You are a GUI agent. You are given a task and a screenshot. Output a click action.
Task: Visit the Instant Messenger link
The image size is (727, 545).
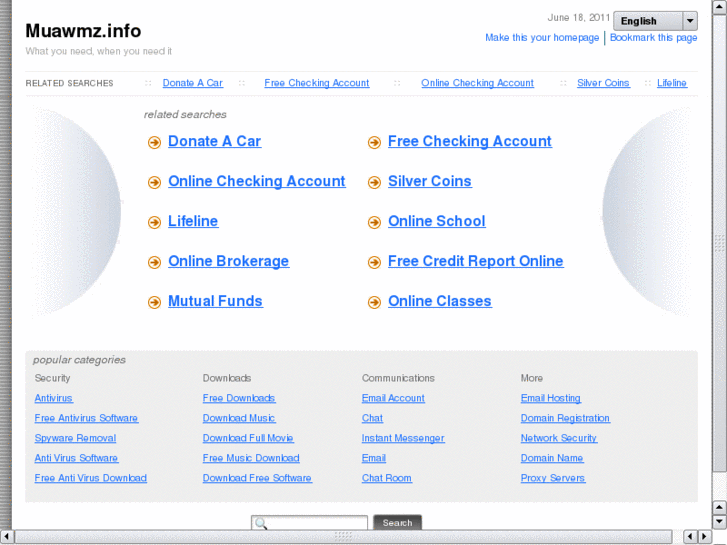point(402,438)
